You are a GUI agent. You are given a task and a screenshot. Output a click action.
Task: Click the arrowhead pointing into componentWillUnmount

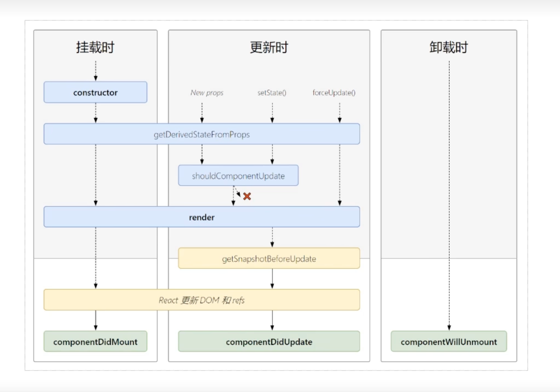[449, 328]
